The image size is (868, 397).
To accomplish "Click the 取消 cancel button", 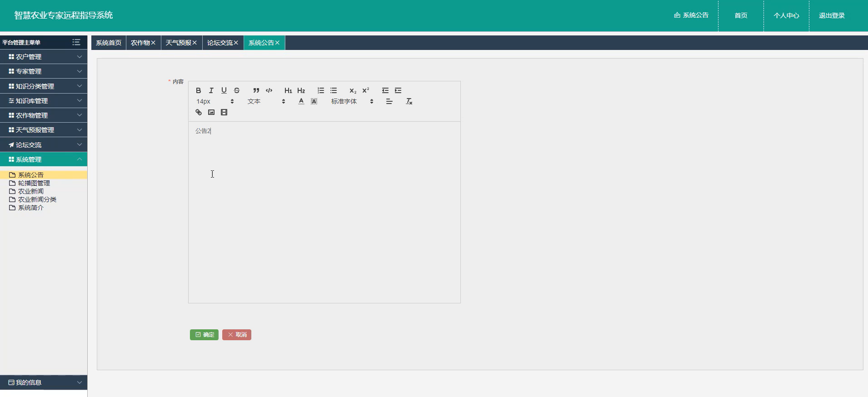I will pos(237,335).
